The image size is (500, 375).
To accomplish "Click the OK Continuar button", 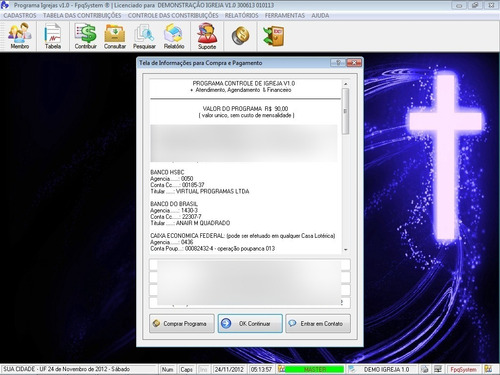I will (250, 323).
